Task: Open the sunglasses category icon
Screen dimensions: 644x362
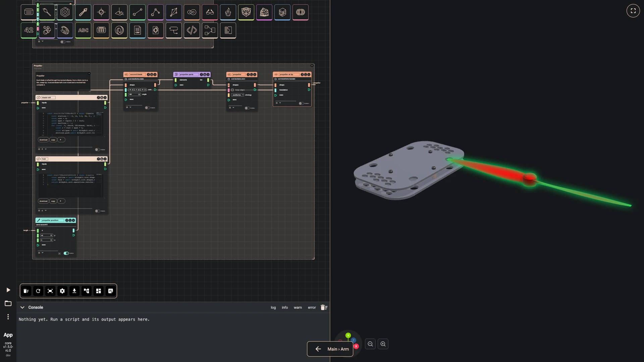Action: pos(210,12)
